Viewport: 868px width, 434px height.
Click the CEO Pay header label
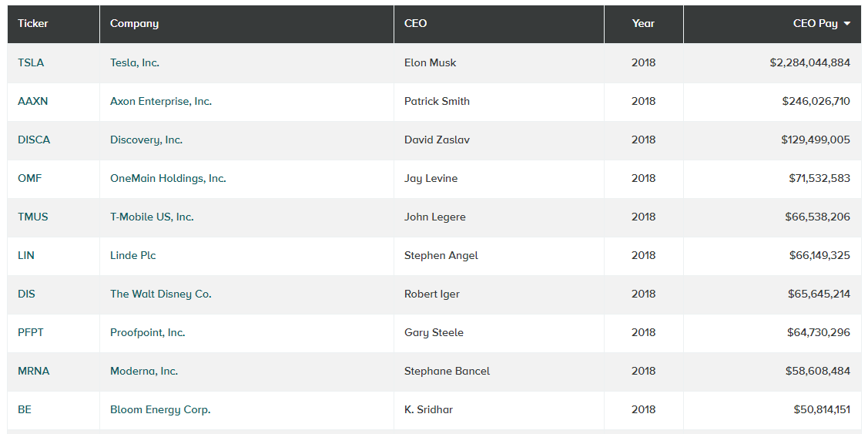tap(815, 24)
